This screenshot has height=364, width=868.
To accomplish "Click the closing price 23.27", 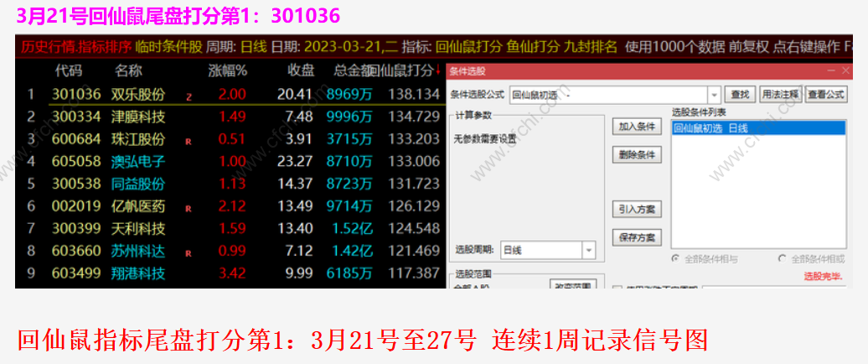I will 295,161.
